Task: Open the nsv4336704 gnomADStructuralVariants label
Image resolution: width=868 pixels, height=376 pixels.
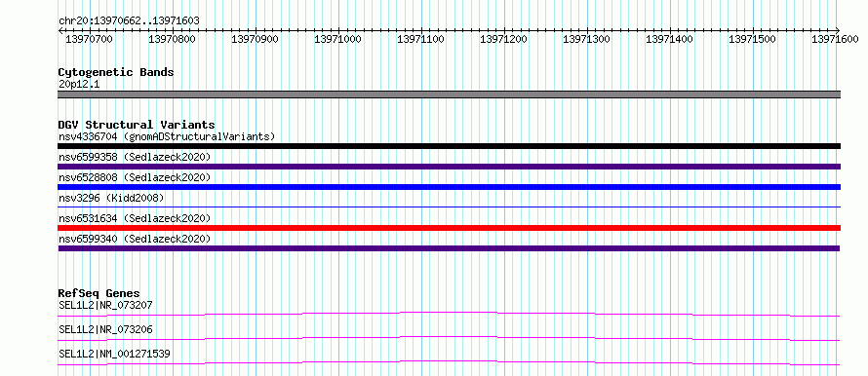Action: [x=167, y=136]
